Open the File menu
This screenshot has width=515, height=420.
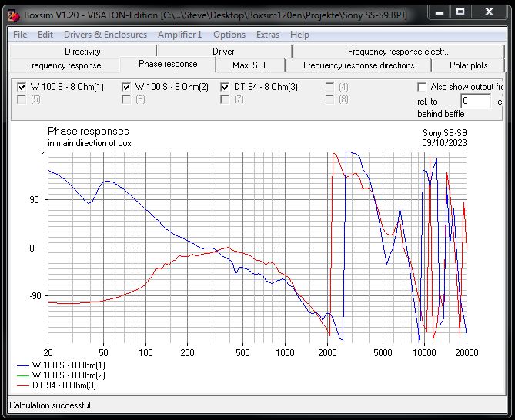20,35
